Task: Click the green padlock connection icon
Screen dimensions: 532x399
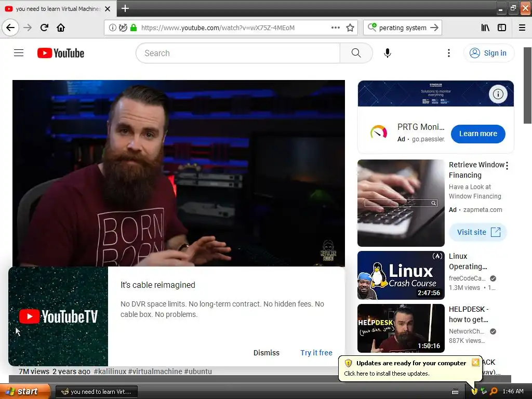Action: (134, 28)
